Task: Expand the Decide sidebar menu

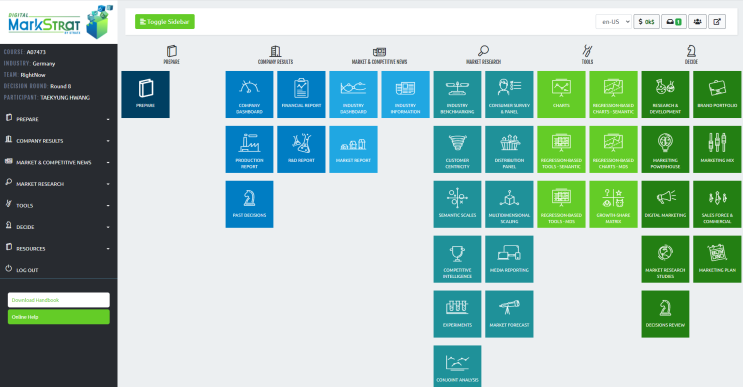Action: (x=59, y=227)
